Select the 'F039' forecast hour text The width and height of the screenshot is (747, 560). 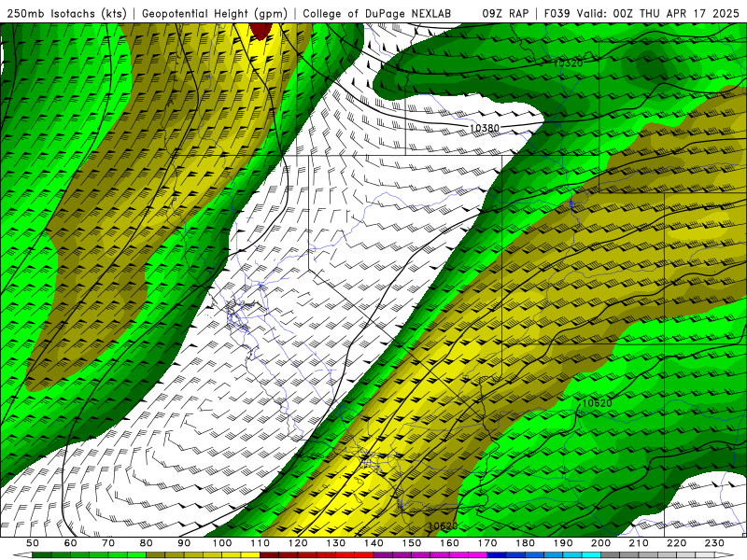click(x=557, y=14)
